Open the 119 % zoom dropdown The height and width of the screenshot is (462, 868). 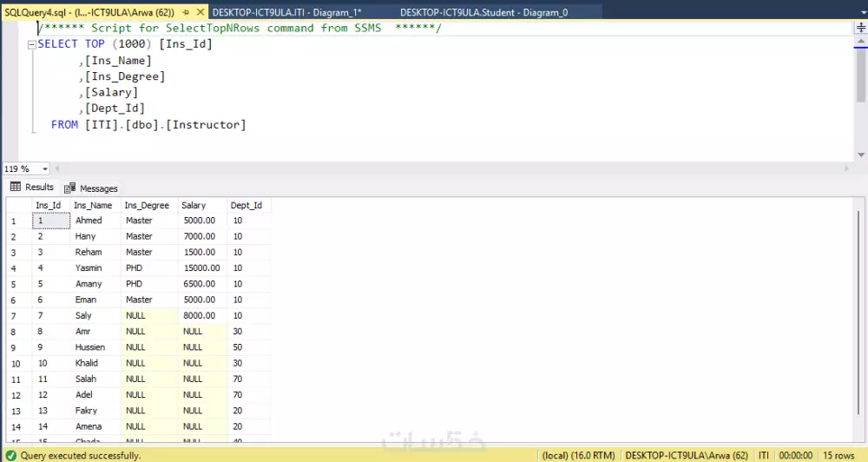45,168
